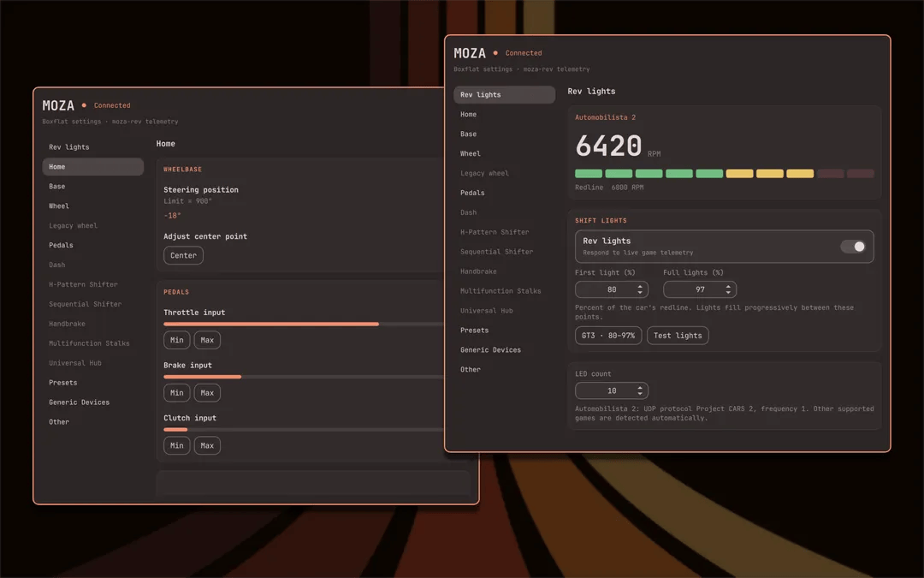
Task: Open Dash in the left window sidebar
Action: tap(93, 265)
